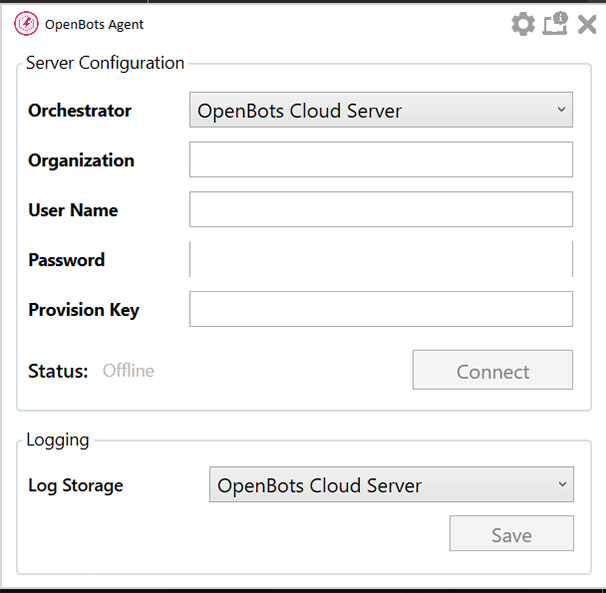This screenshot has height=593, width=606.
Task: Click the Save button
Action: [511, 533]
